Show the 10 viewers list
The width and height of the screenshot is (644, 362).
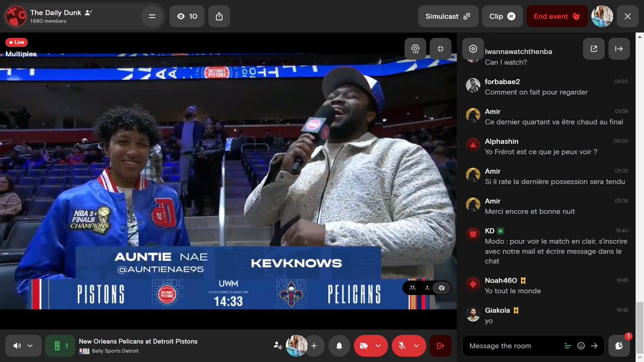click(x=187, y=16)
